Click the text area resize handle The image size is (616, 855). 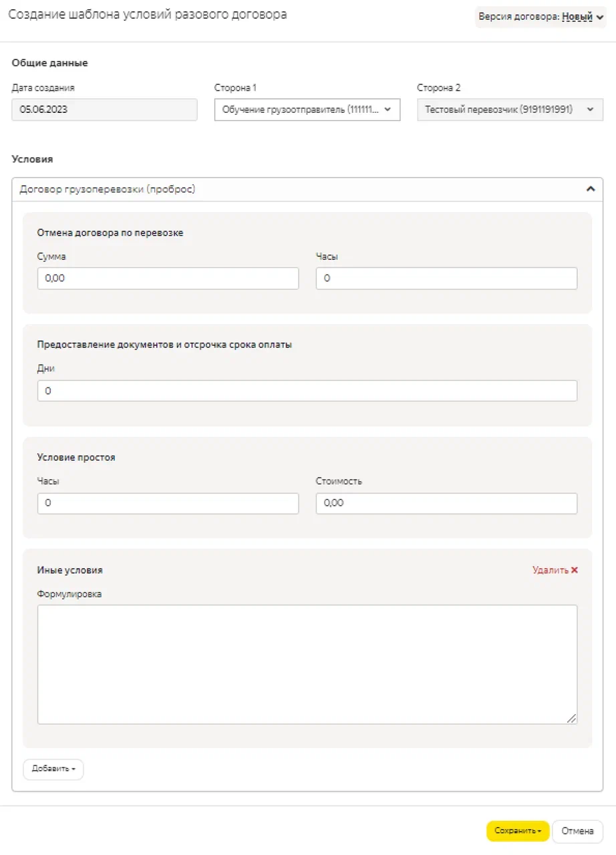click(x=572, y=719)
